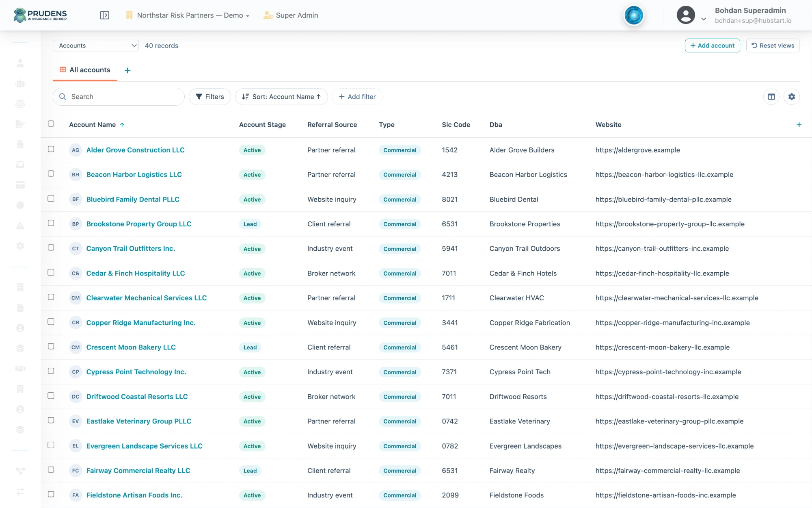Open the transfer arrows sidebar icon
Viewport: 812px width, 508px height.
tap(20, 491)
